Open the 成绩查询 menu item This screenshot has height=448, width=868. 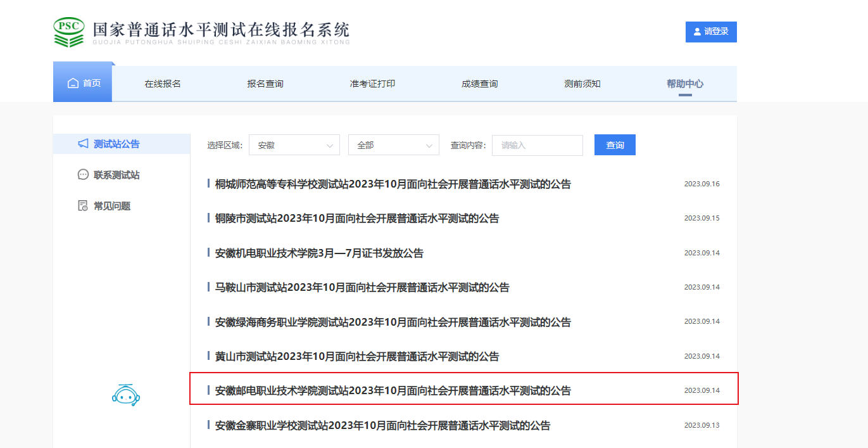(x=480, y=84)
